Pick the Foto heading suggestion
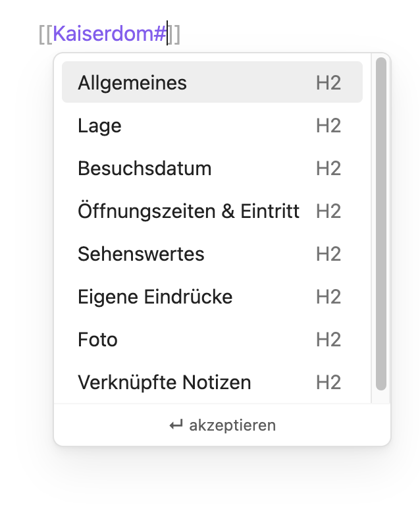Image resolution: width=420 pixels, height=507 pixels. 212,339
